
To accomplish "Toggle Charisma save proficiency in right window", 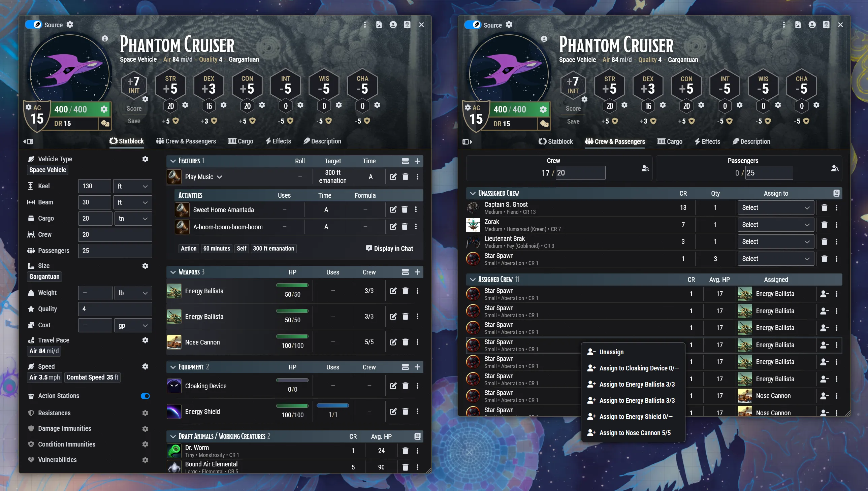I will tap(806, 121).
